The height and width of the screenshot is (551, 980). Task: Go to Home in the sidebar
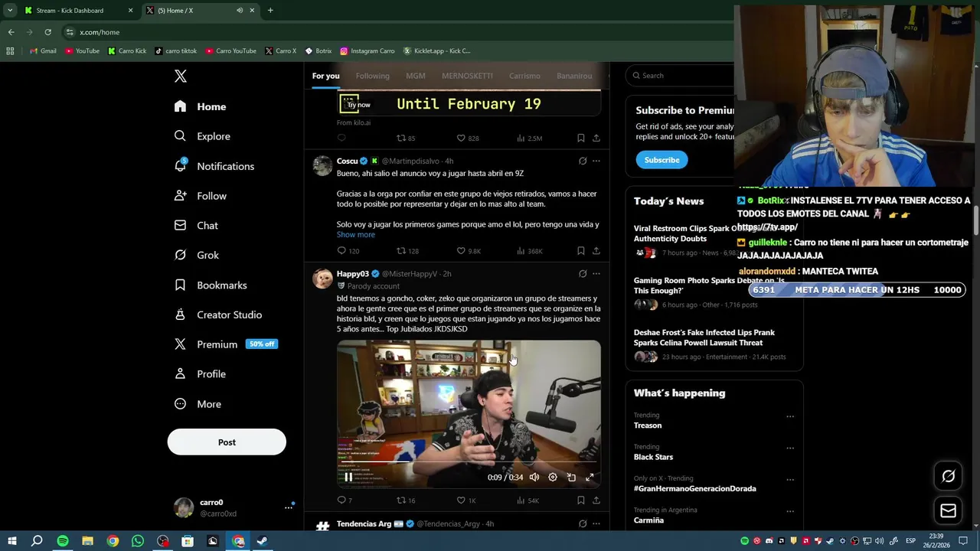(201, 106)
